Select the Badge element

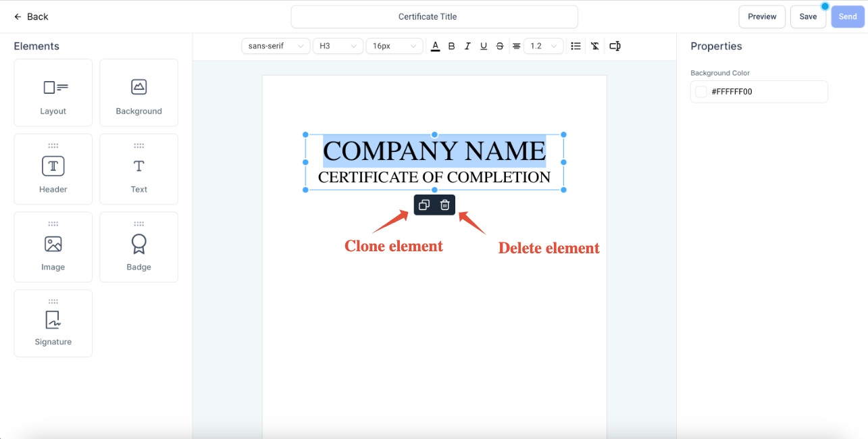pos(138,248)
